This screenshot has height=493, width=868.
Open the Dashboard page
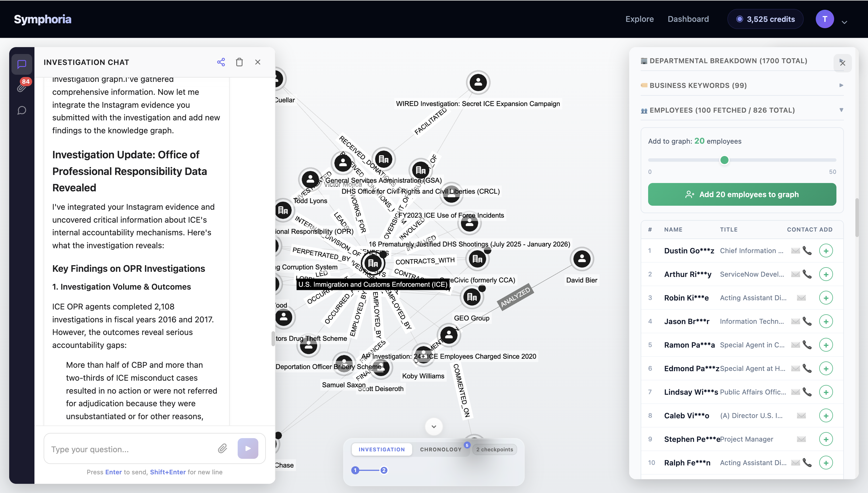(x=688, y=19)
